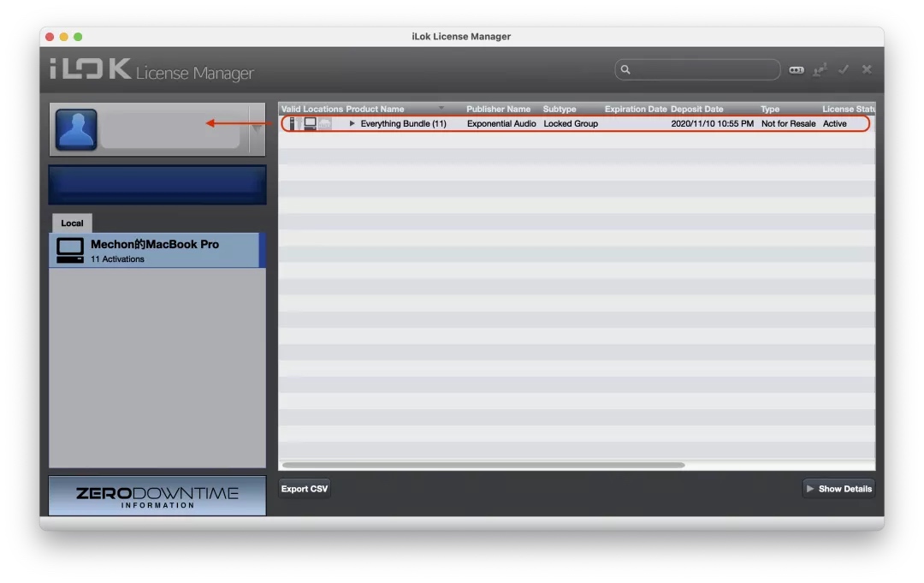Click the Product Name sort arrow
The width and height of the screenshot is (924, 583).
[x=441, y=109]
